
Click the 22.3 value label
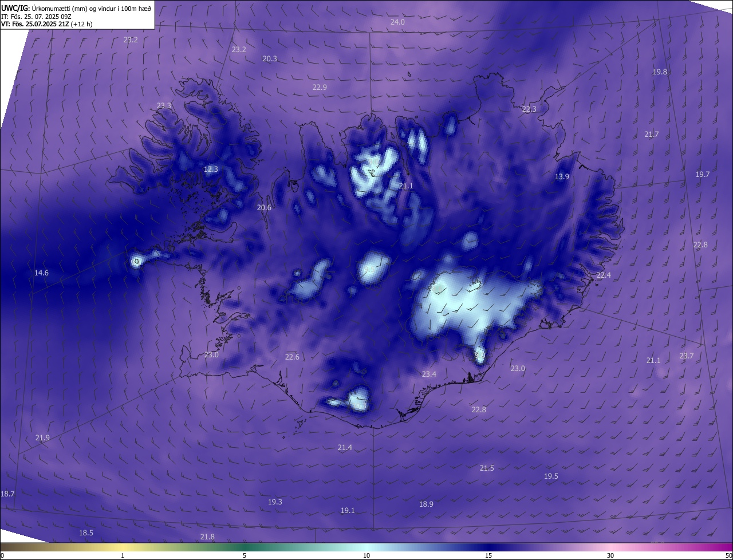point(529,109)
